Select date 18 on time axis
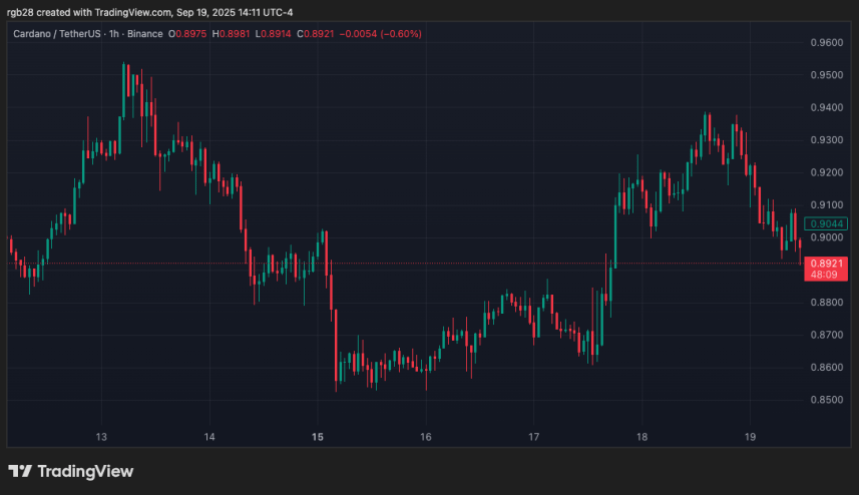859x495 pixels. (642, 437)
